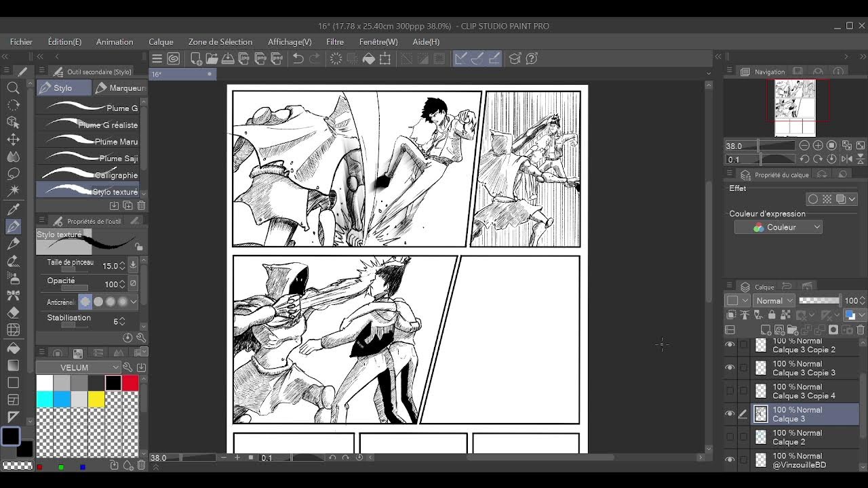Hide the Calque 3 layer
The height and width of the screenshot is (488, 868).
click(730, 414)
